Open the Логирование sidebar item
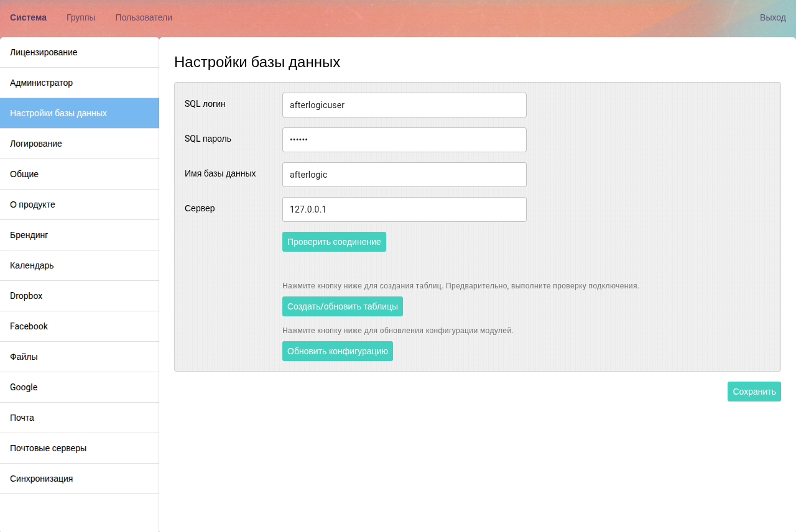 [36, 144]
